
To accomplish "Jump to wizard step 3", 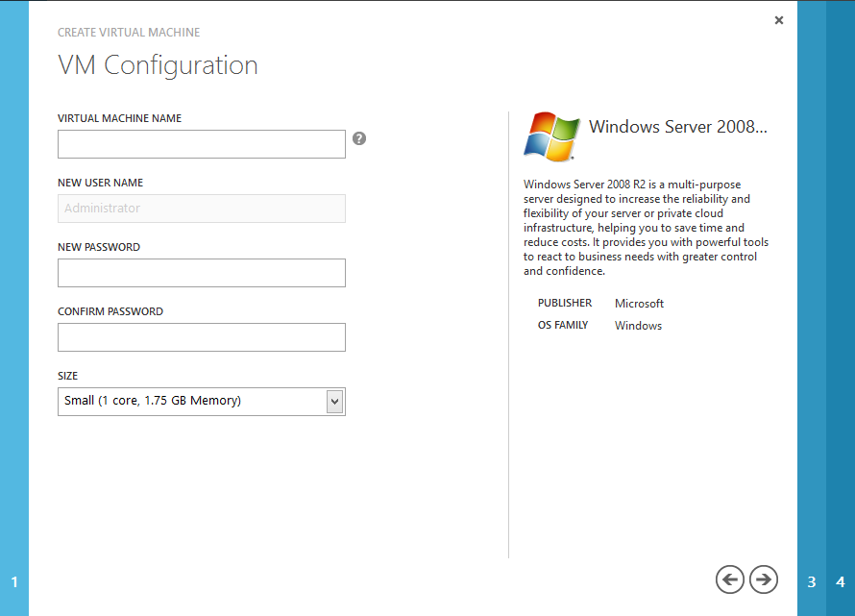I will point(812,582).
